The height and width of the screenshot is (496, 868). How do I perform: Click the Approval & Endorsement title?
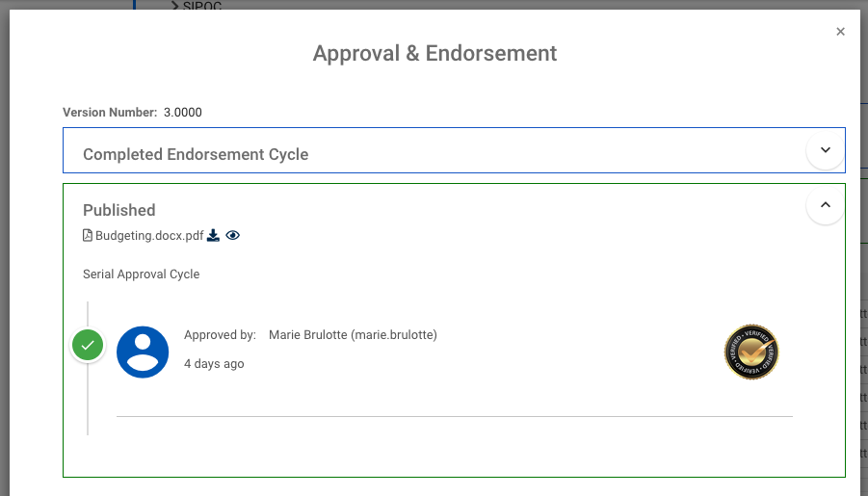(434, 54)
